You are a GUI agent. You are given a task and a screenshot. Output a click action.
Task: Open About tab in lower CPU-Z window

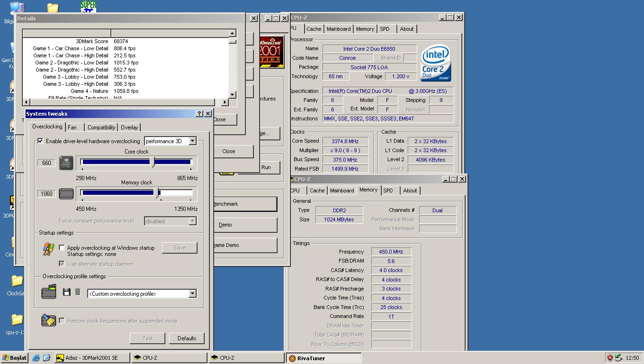410,191
